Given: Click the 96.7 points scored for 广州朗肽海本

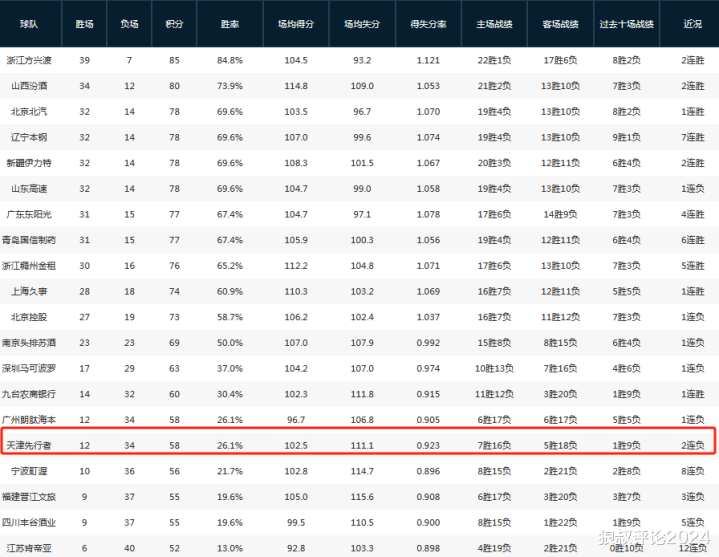Looking at the screenshot, I should [x=296, y=419].
